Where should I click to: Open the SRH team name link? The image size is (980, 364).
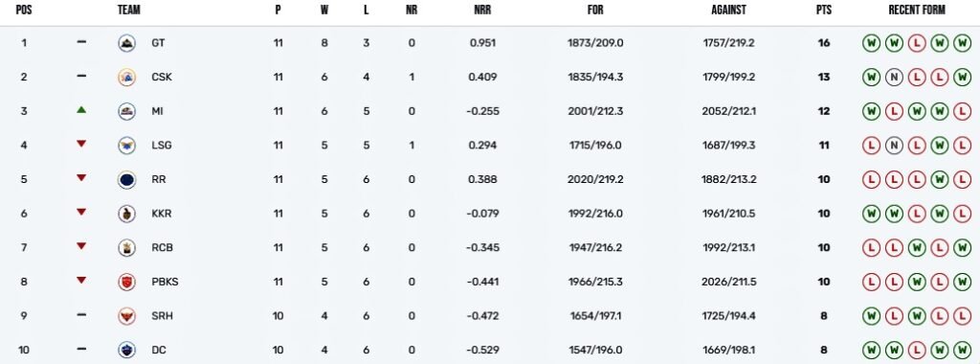click(x=162, y=316)
